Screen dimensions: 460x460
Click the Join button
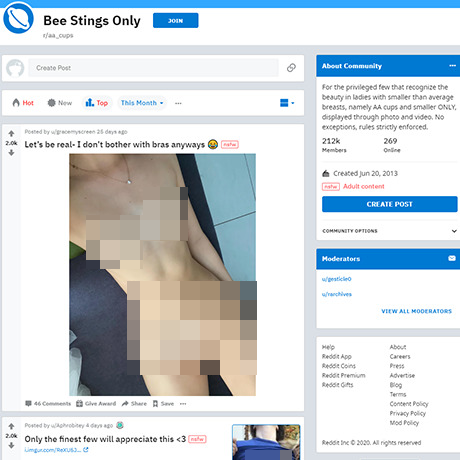tap(176, 21)
